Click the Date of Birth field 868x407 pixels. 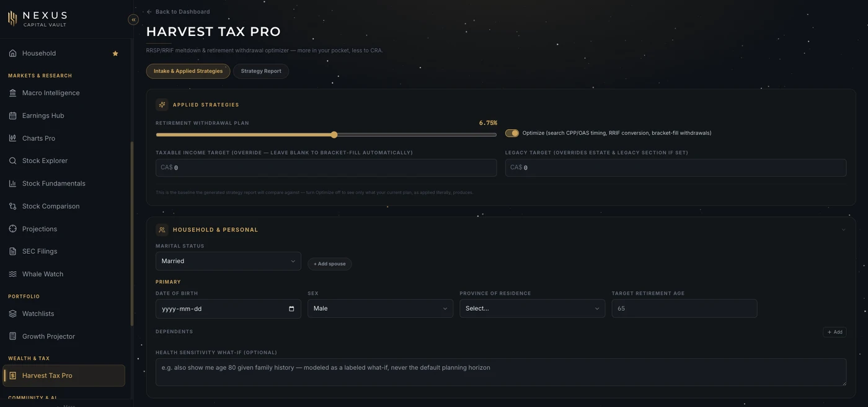[x=228, y=308]
